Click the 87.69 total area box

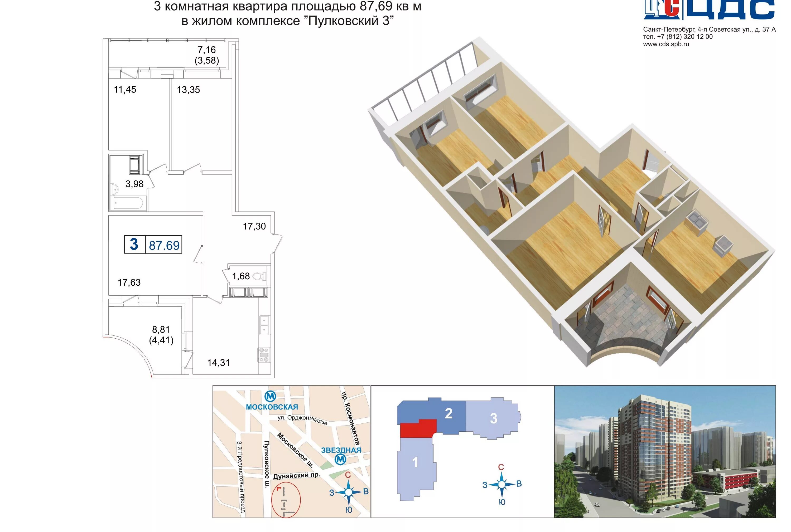coord(164,245)
